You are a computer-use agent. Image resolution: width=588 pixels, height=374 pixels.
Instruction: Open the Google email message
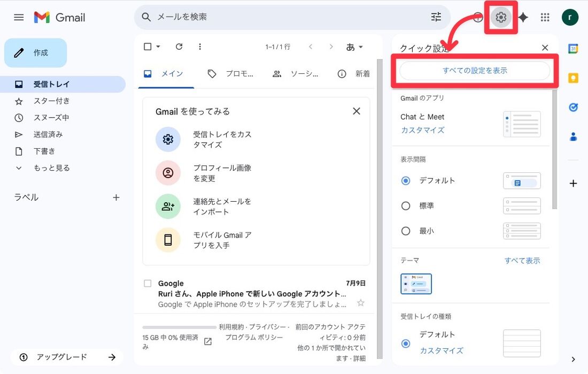[x=255, y=294]
